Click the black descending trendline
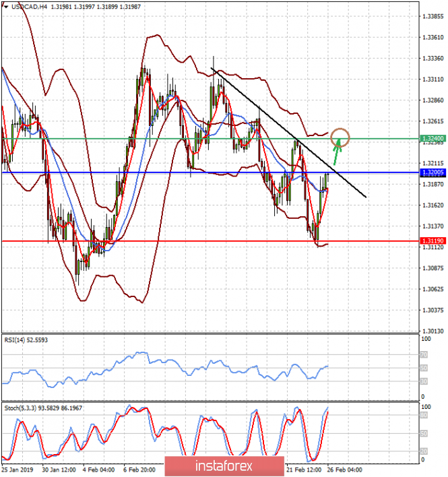This screenshot has width=448, height=477. [288, 133]
